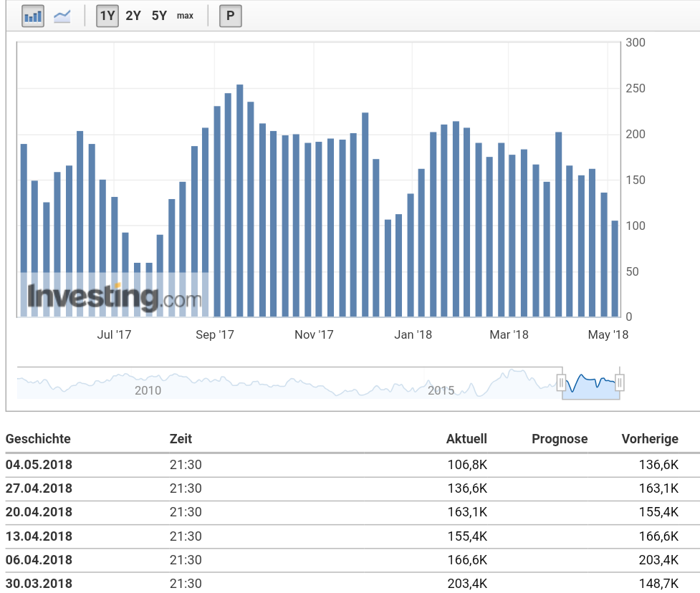Viewport: 700px width, 593px height.
Task: Click the 2010 region in the overview timeline
Action: 148,390
